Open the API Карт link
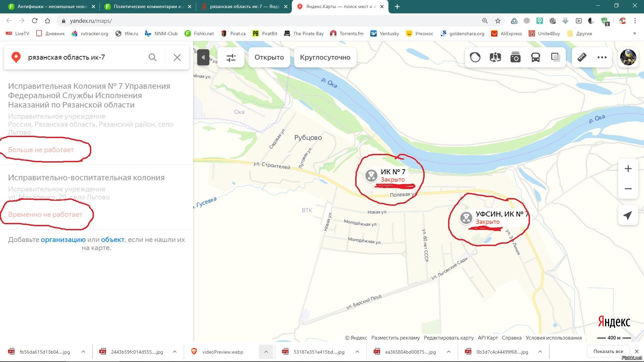The height and width of the screenshot is (362, 644). [x=488, y=338]
